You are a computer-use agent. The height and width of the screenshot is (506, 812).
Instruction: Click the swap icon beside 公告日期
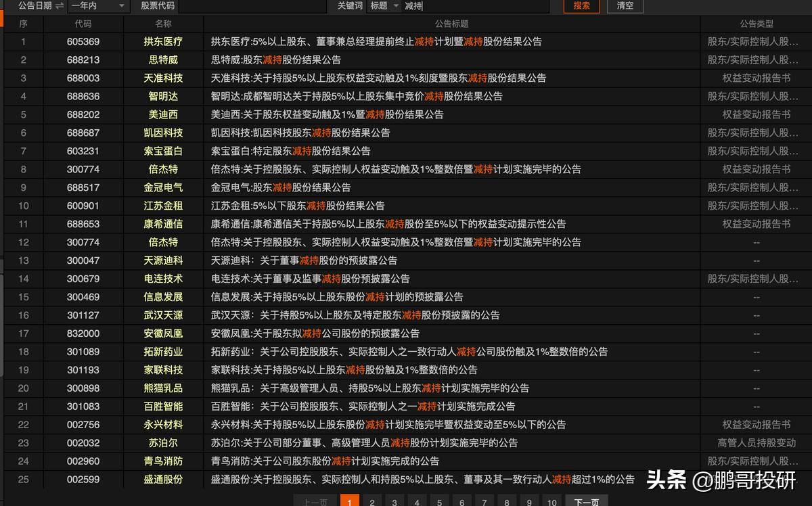[x=60, y=5]
